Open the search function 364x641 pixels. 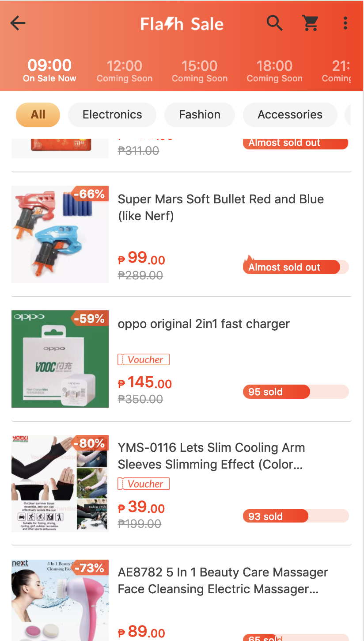pyautogui.click(x=274, y=23)
